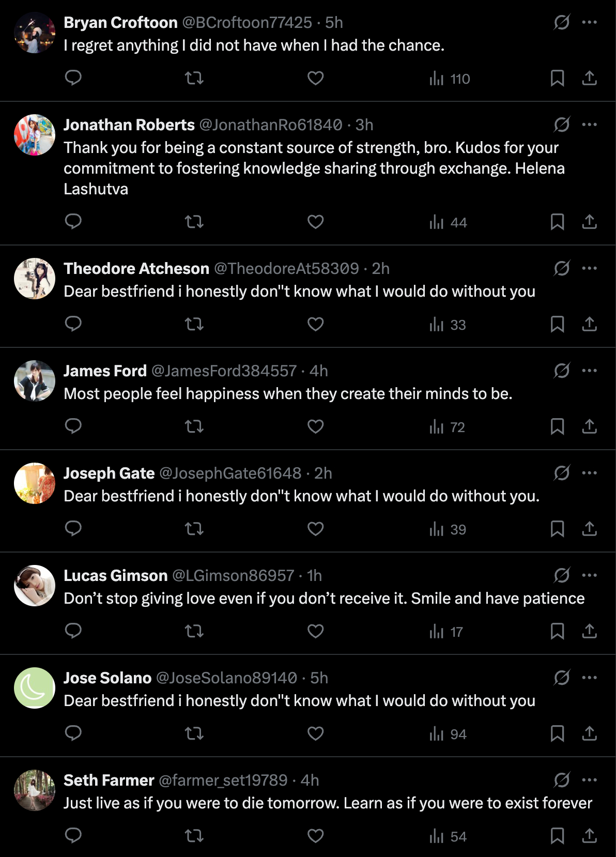Open Jonathan Roberts' profile name link
Screen dimensions: 616x857
coord(129,125)
